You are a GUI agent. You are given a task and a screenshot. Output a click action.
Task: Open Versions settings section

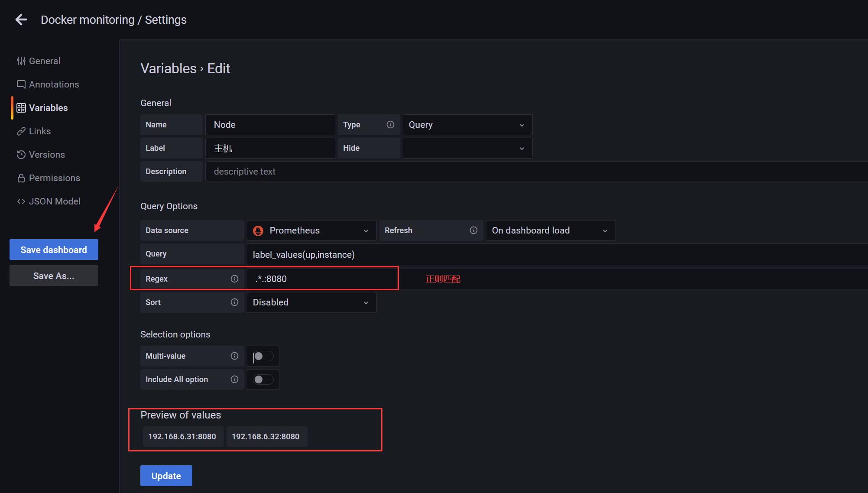(x=47, y=155)
